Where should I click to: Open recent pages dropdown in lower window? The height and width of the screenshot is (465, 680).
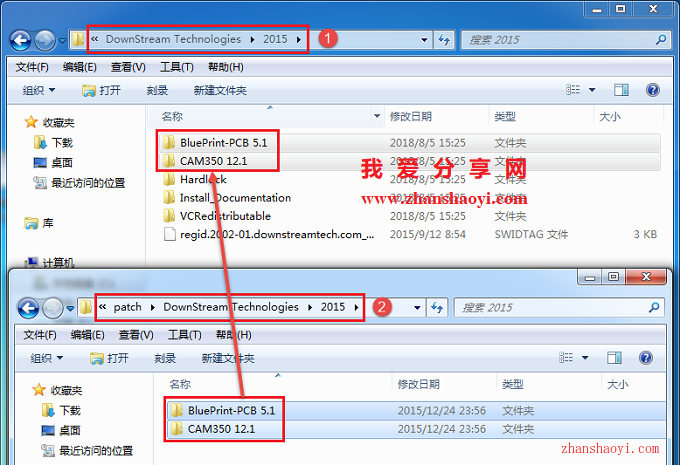click(70, 309)
